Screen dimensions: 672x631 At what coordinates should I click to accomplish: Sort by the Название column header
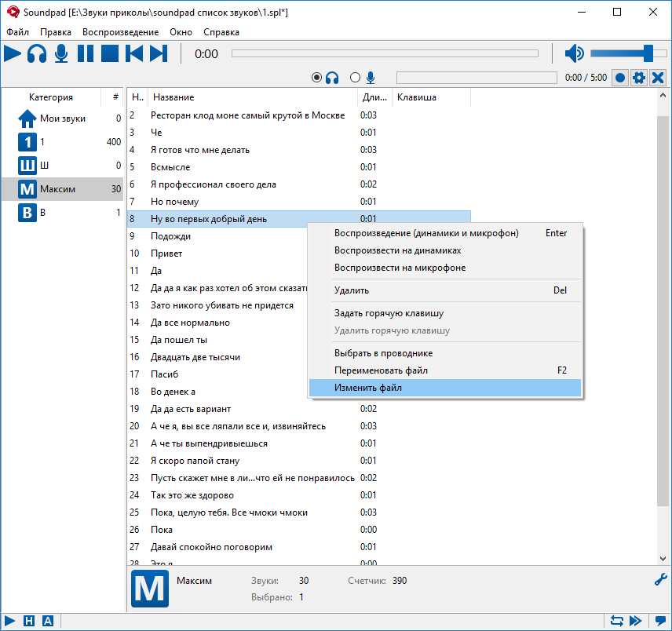click(253, 97)
